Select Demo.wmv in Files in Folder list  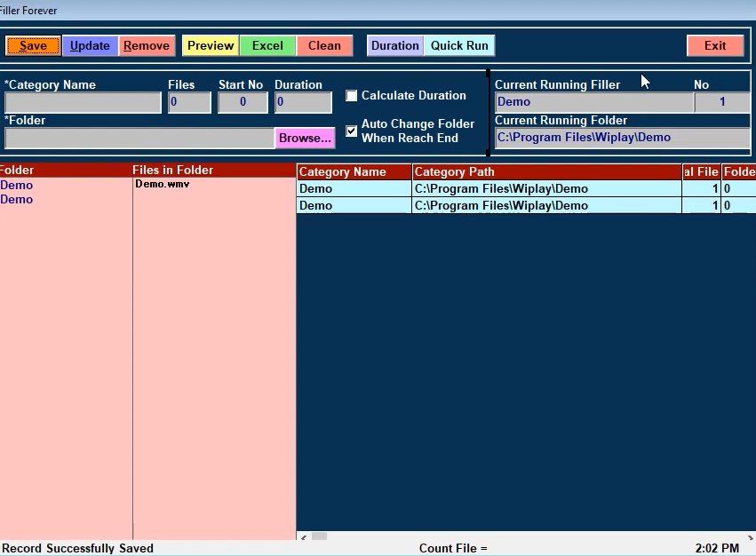(162, 185)
